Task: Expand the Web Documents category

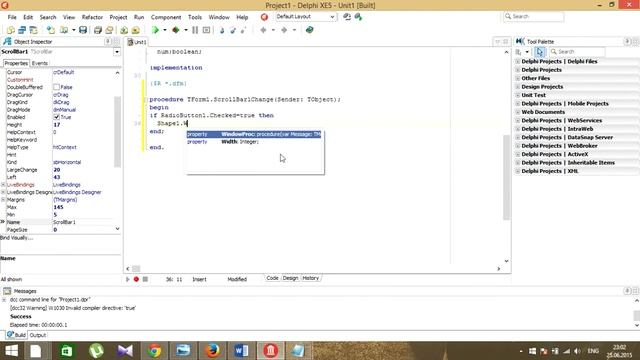Action: point(518,112)
